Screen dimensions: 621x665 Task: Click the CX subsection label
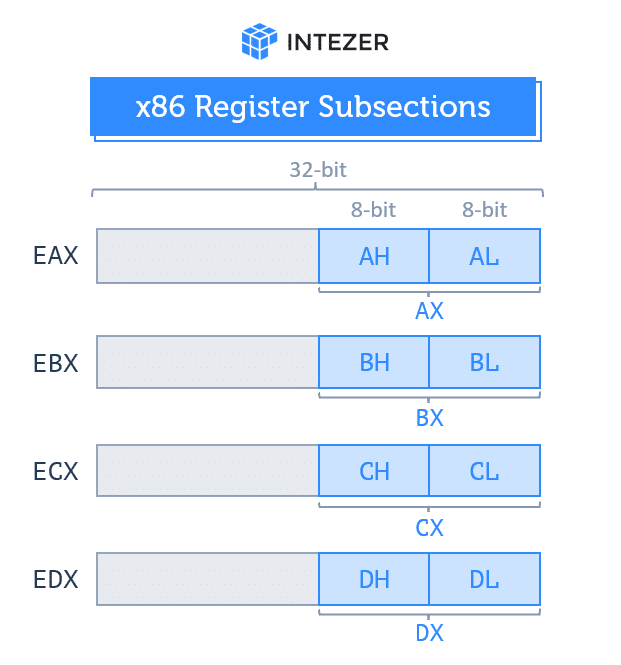coord(429,526)
